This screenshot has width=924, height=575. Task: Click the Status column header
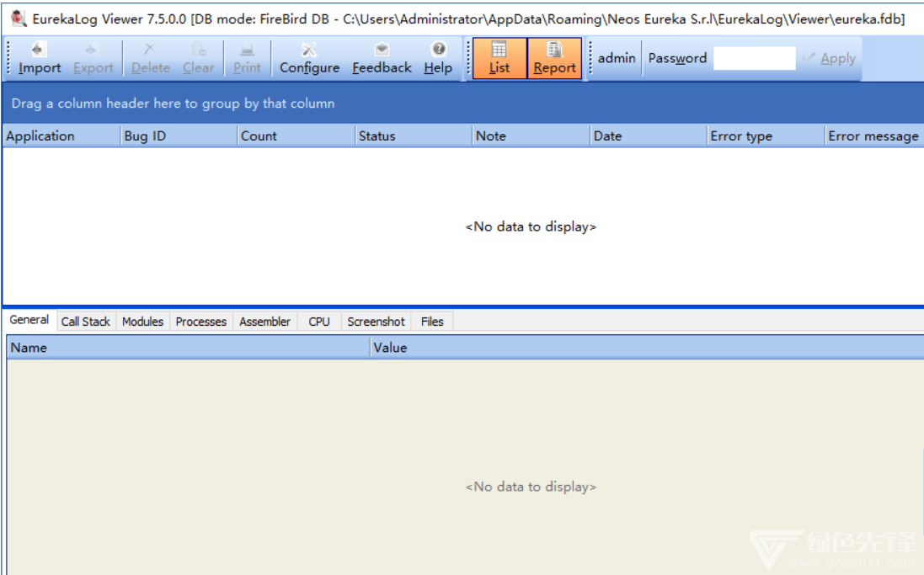[x=413, y=136]
